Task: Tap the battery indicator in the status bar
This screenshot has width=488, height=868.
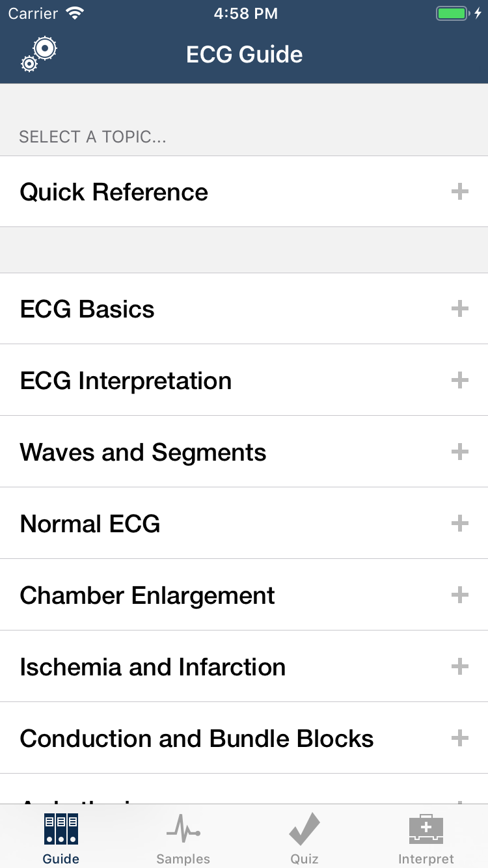Action: 453,14
